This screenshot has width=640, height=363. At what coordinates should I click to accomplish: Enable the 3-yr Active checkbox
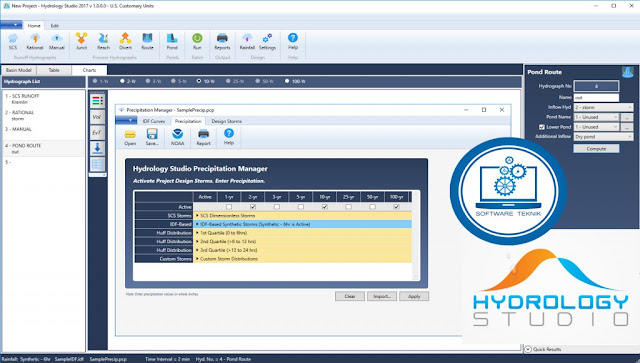[x=277, y=207]
